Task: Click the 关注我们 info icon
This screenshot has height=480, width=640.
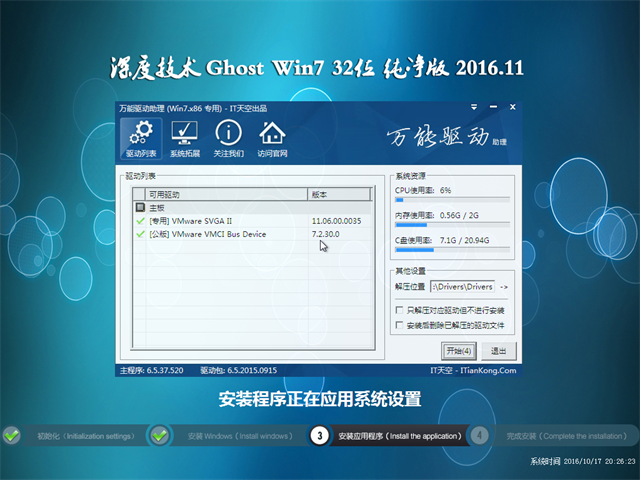Action: [228, 137]
